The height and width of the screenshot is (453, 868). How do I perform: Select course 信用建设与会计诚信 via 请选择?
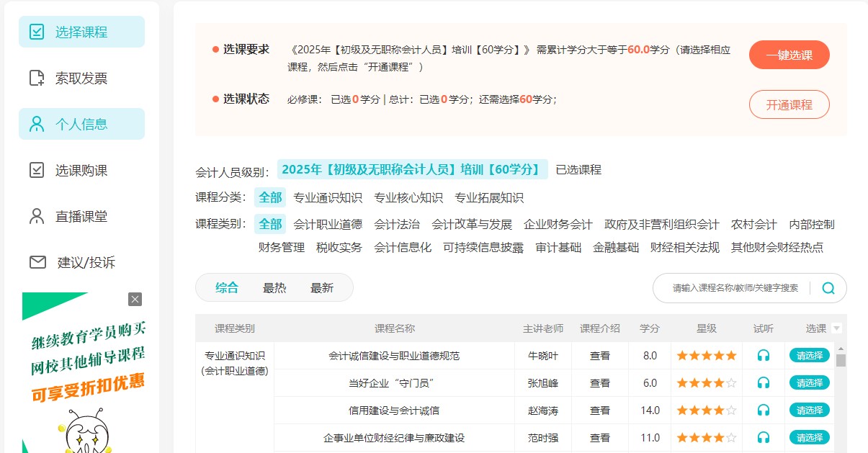point(809,411)
